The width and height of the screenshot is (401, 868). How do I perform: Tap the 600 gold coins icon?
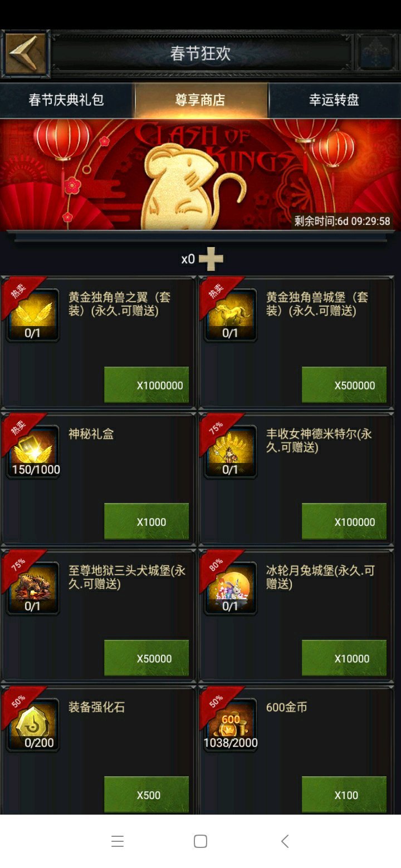coord(231,724)
